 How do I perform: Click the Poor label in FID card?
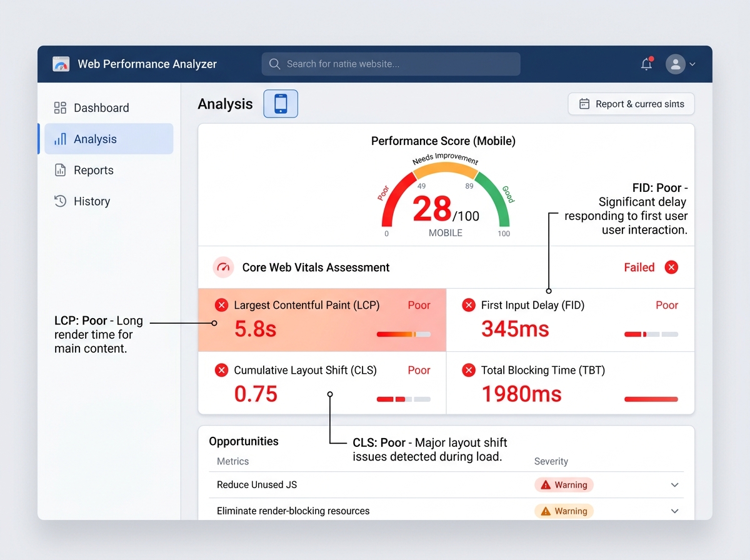666,305
